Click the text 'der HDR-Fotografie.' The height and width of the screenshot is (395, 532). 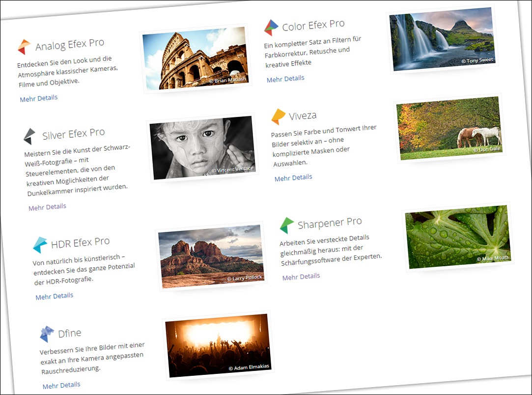[x=63, y=281]
